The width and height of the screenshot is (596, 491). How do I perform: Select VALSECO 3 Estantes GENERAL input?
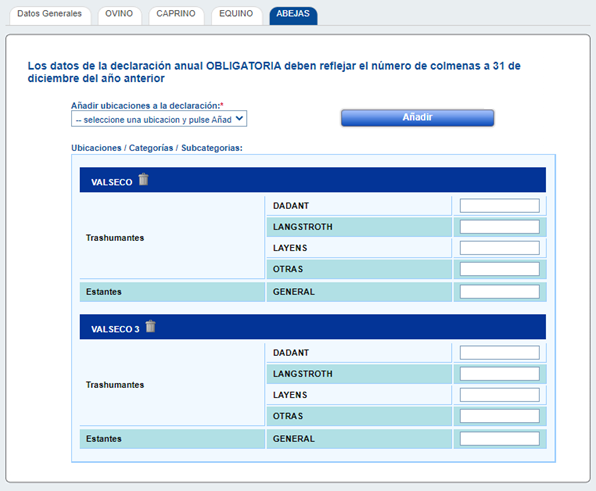(499, 439)
